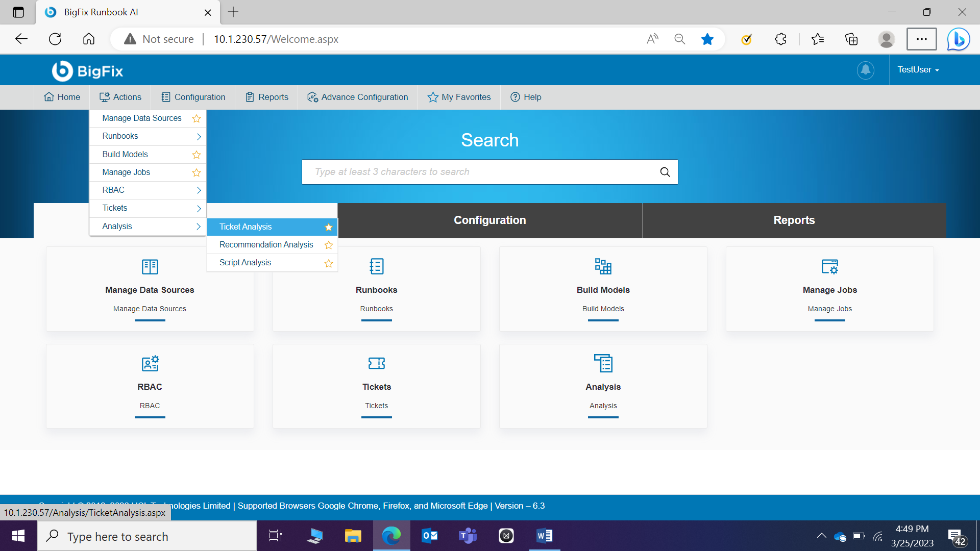The width and height of the screenshot is (980, 551).
Task: Click the search magnifier icon in search box
Action: pos(665,172)
